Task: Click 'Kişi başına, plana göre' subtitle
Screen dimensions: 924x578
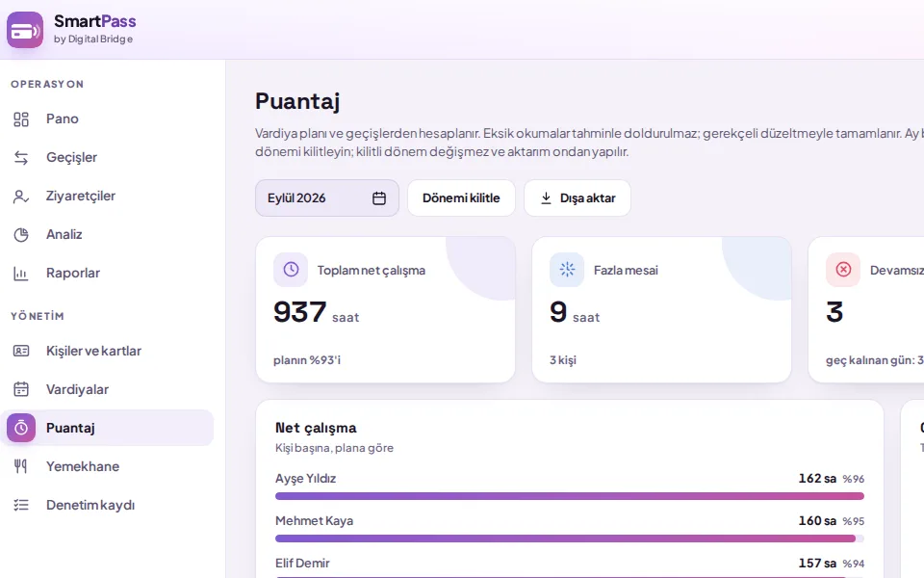Action: [x=334, y=448]
